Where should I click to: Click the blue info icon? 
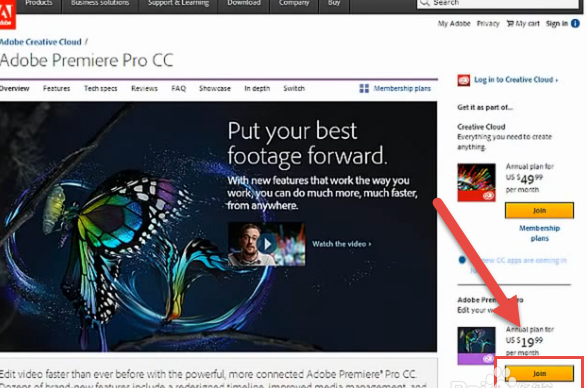point(575,24)
